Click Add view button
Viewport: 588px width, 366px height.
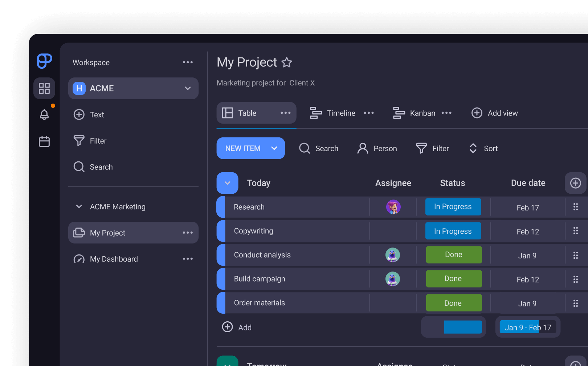[x=495, y=113]
